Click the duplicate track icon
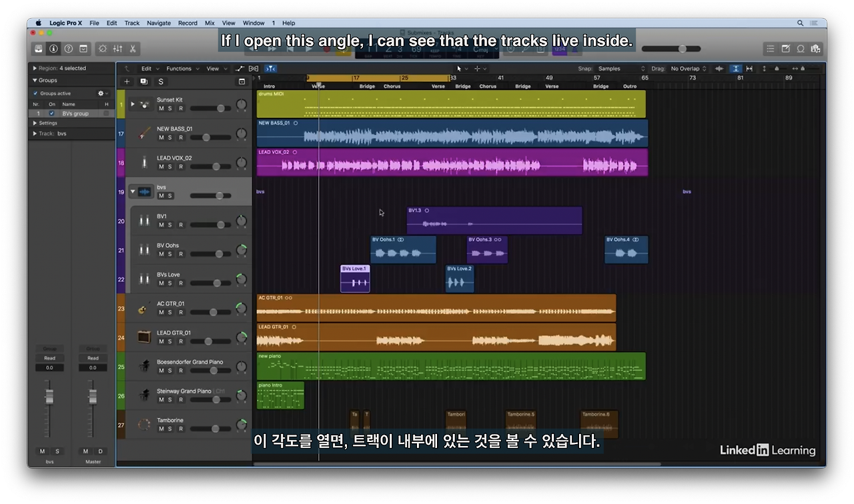854x504 pixels. (143, 82)
